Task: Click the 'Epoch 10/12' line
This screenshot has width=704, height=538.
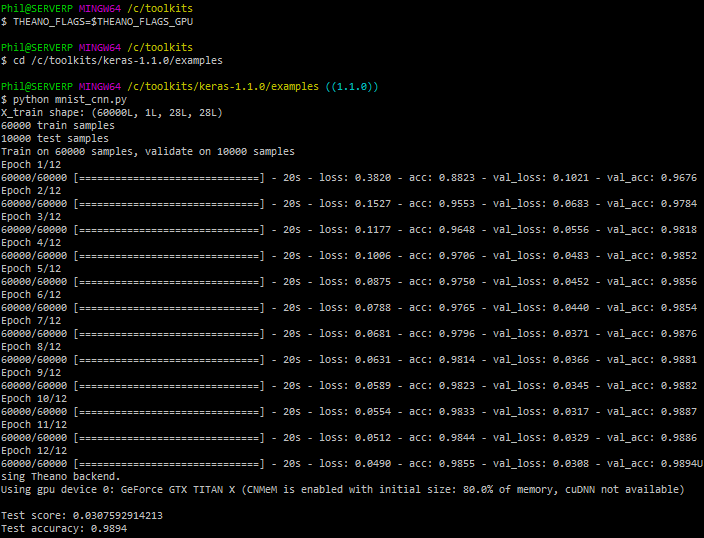Action: click(34, 399)
